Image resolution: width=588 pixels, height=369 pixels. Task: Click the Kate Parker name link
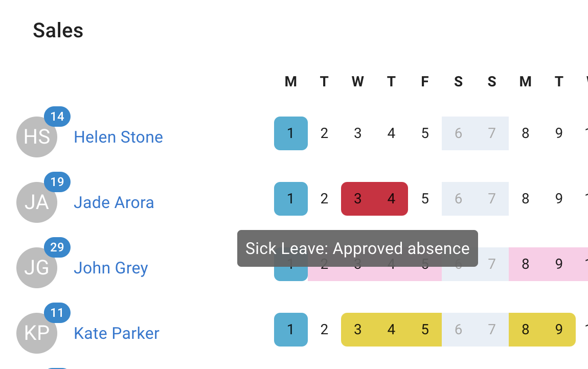pyautogui.click(x=116, y=333)
